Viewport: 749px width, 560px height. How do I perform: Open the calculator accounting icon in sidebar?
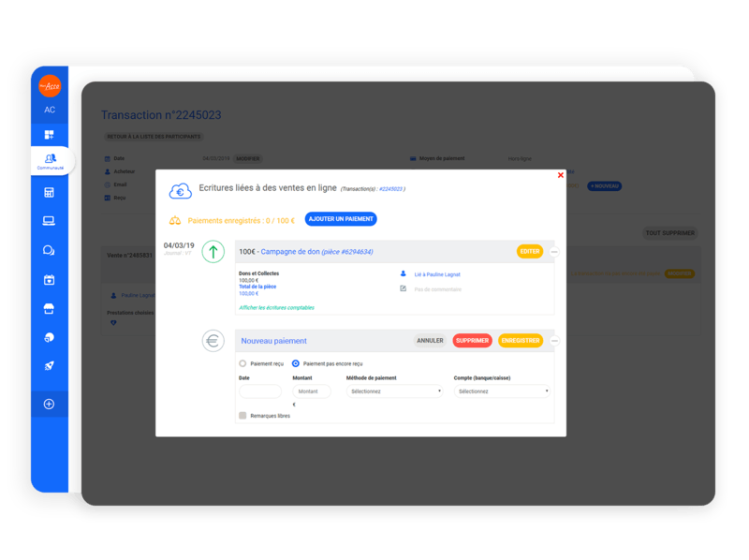pos(50,193)
